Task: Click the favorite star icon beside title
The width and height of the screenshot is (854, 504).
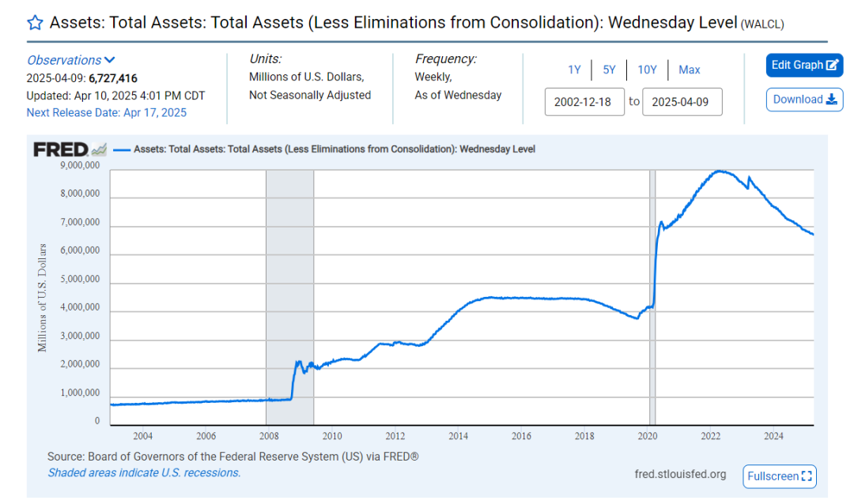Action: pyautogui.click(x=35, y=22)
